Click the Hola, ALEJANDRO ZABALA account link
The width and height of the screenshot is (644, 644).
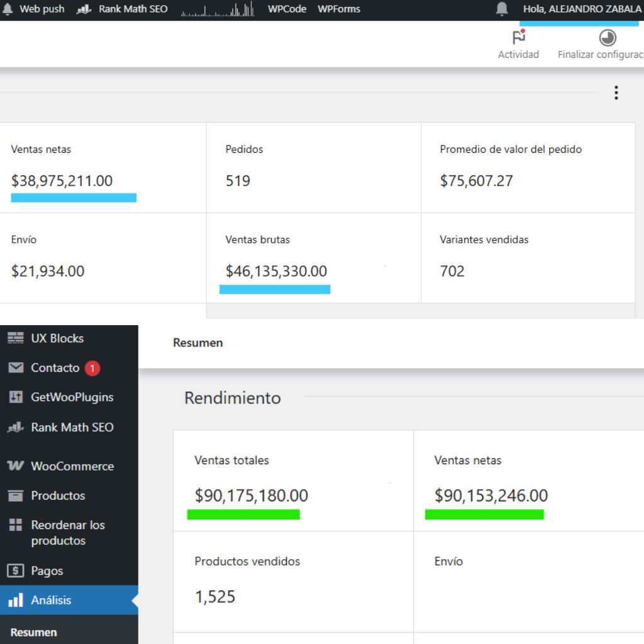pyautogui.click(x=582, y=9)
